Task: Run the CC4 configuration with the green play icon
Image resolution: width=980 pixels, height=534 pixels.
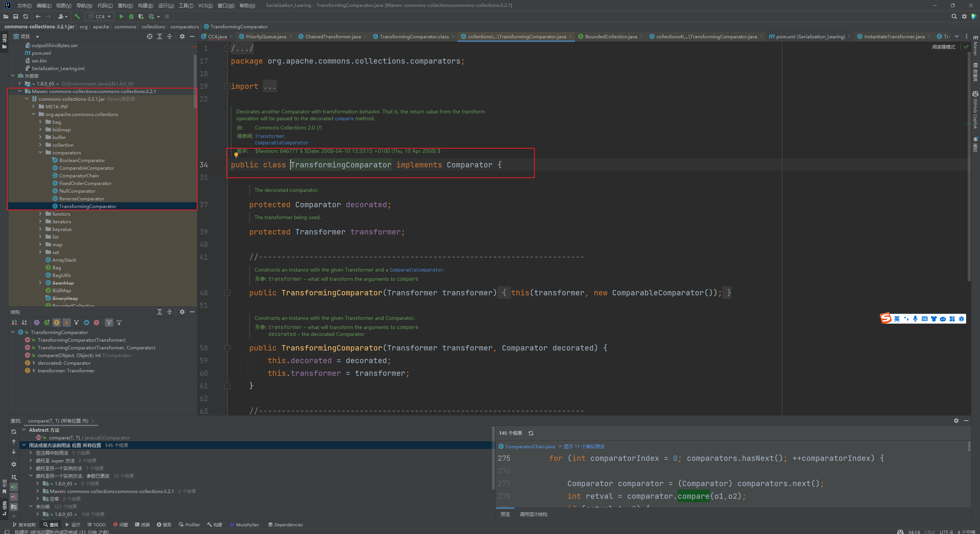Action: coord(121,16)
